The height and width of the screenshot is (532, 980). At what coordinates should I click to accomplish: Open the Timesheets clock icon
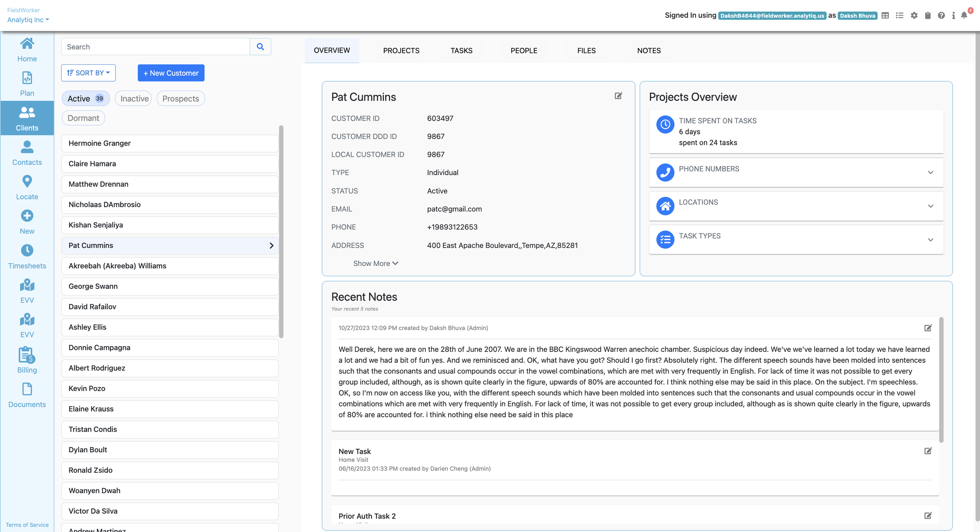[x=27, y=250]
